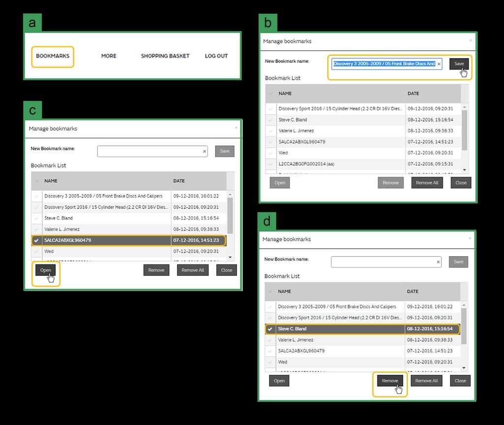Click LOG OUT in panel a

217,56
